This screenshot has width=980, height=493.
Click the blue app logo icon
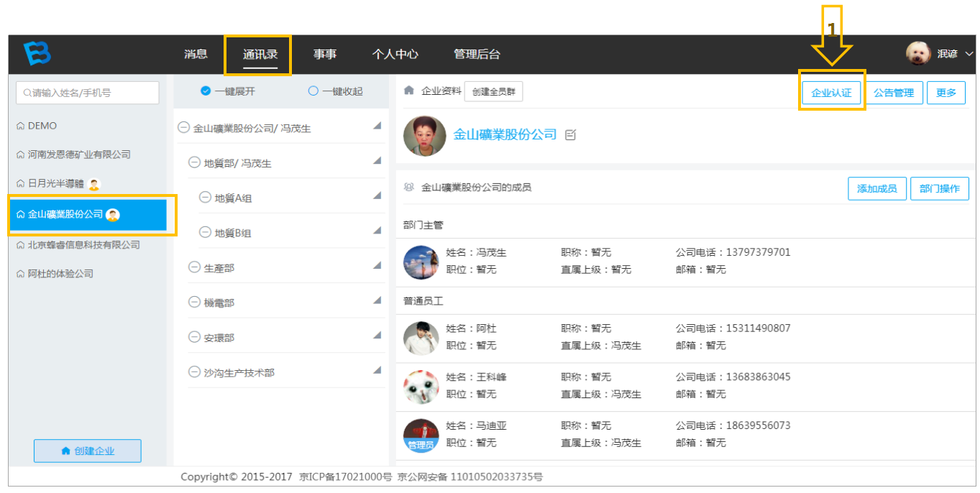pyautogui.click(x=37, y=54)
